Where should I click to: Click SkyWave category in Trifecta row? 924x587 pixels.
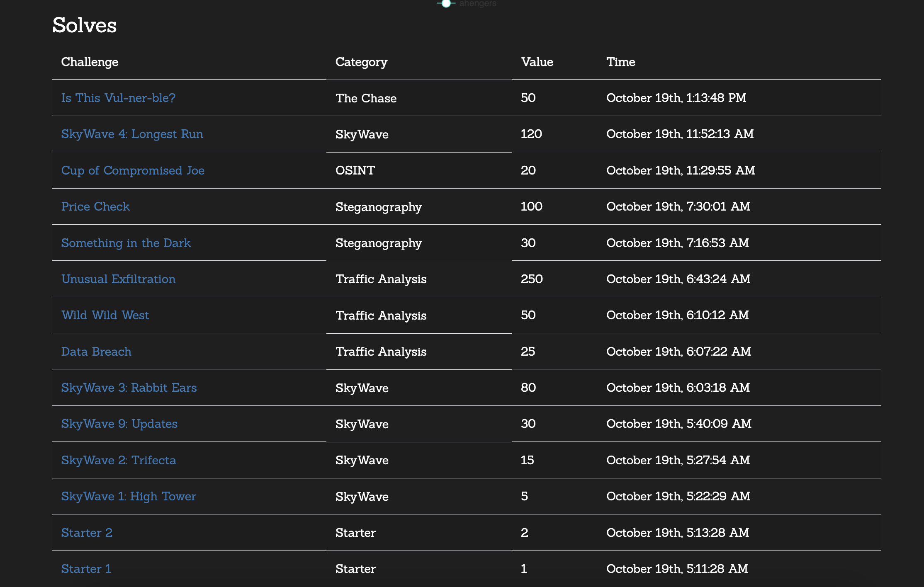362,460
